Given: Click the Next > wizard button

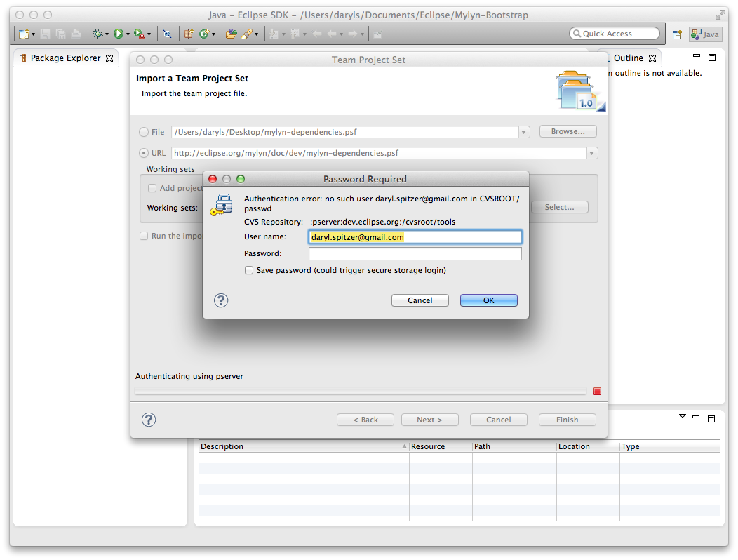Looking at the screenshot, I should [x=430, y=420].
